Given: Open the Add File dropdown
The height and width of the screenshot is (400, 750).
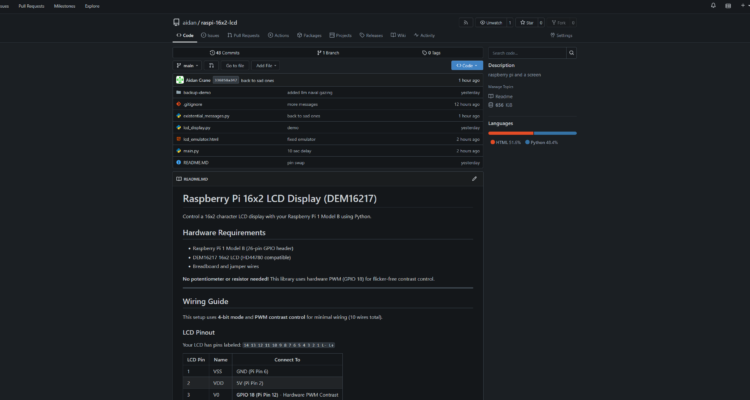Looking at the screenshot, I should pyautogui.click(x=266, y=65).
